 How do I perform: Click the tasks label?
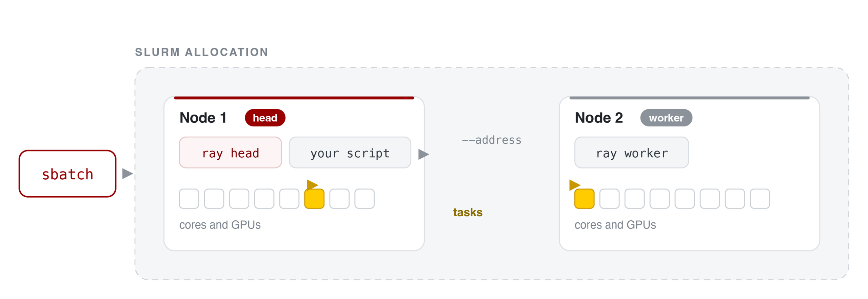(468, 212)
